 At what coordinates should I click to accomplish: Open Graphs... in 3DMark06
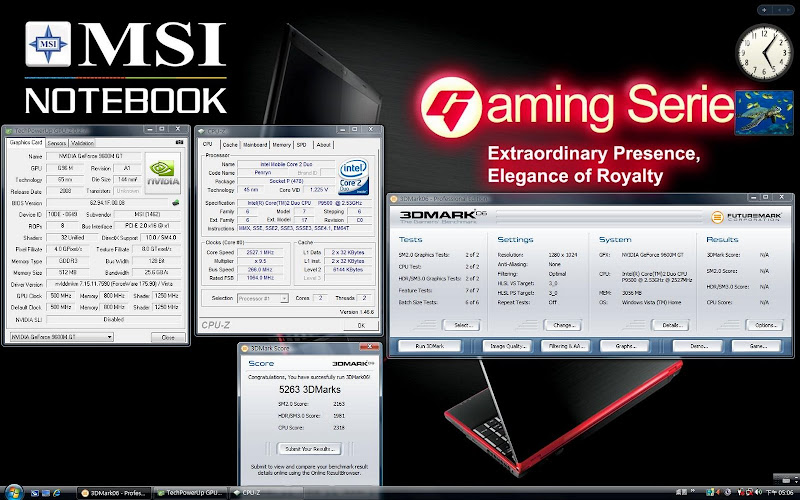[x=624, y=346]
